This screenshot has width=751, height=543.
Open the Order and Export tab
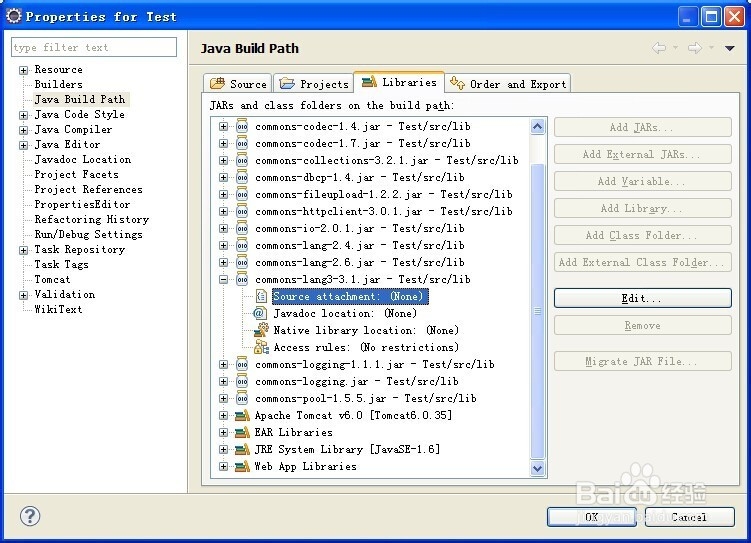[508, 84]
